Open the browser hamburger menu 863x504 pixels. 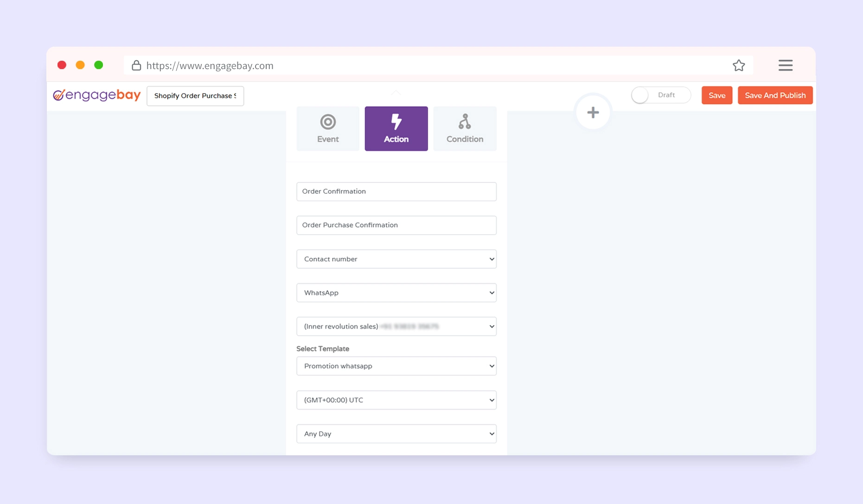[785, 66]
